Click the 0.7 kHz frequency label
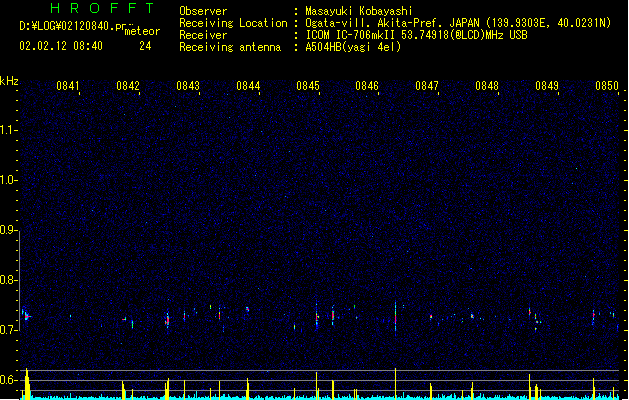The width and height of the screenshot is (629, 400). 8,330
